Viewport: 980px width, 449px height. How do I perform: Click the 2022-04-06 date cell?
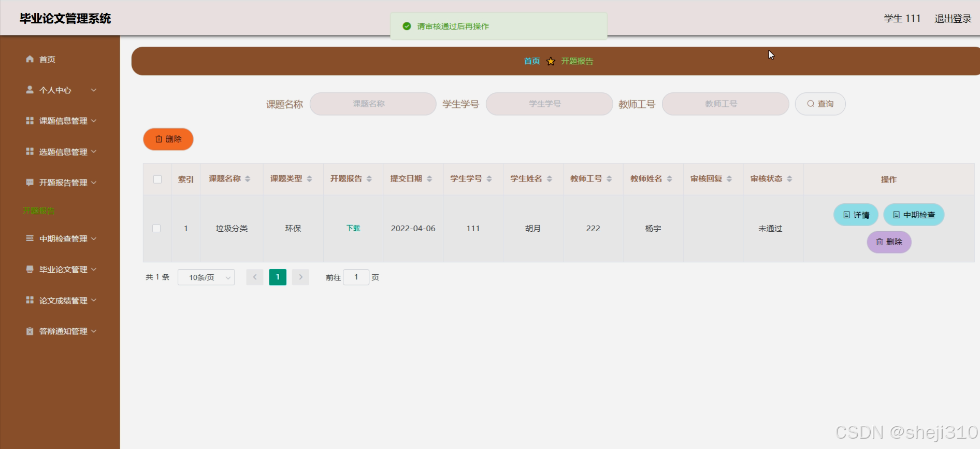tap(413, 228)
